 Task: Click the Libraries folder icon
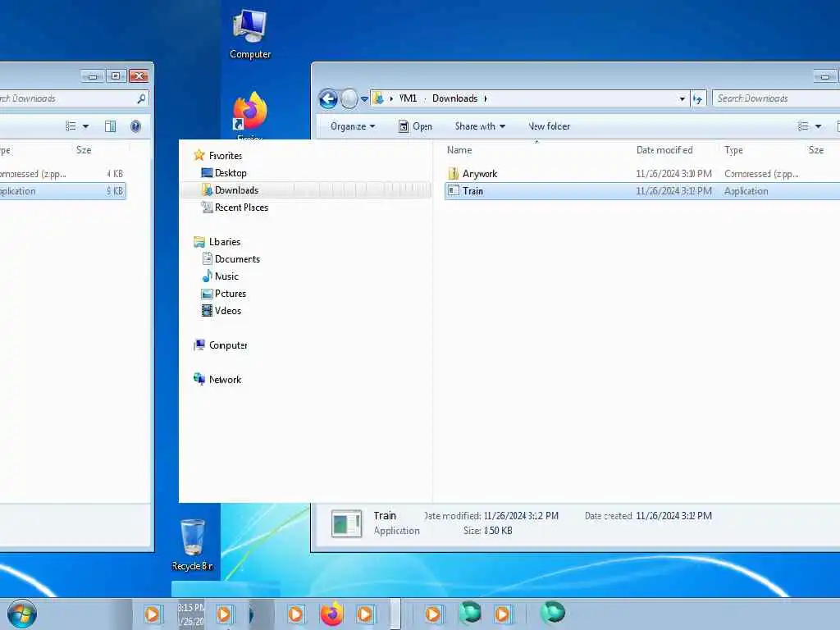199,242
